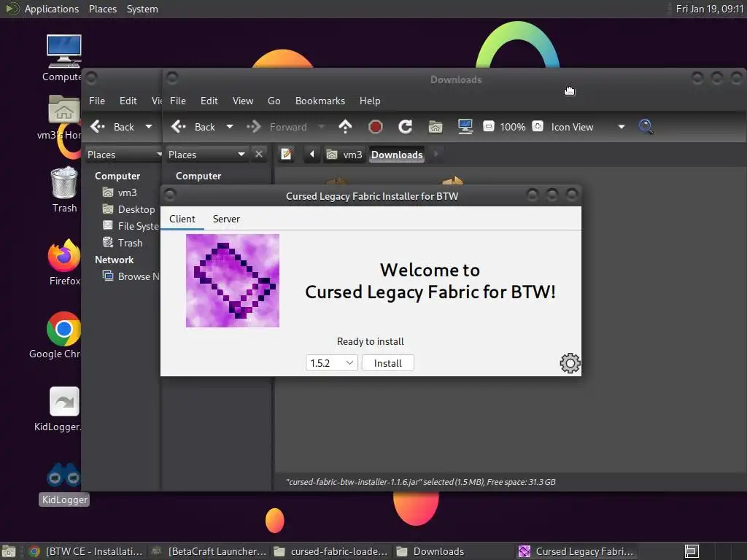Select Desktop in the rear sidebar
Image resolution: width=747 pixels, height=560 pixels.
pos(128,209)
